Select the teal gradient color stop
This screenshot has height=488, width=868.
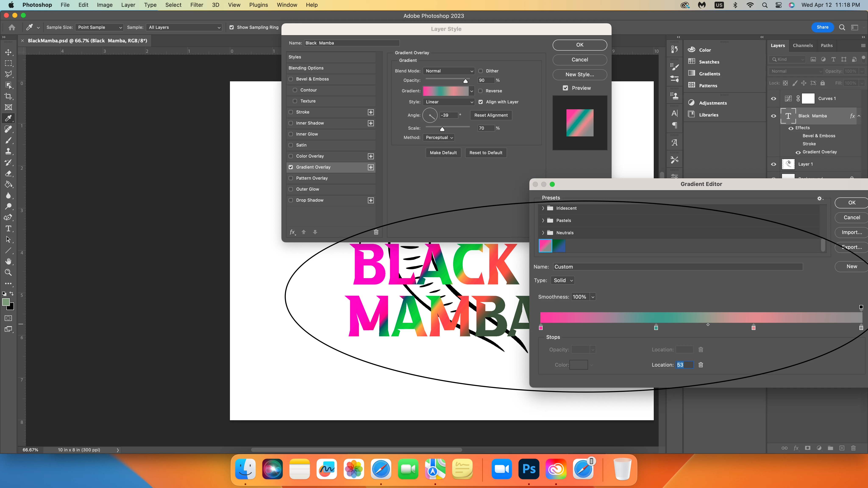coord(656,328)
